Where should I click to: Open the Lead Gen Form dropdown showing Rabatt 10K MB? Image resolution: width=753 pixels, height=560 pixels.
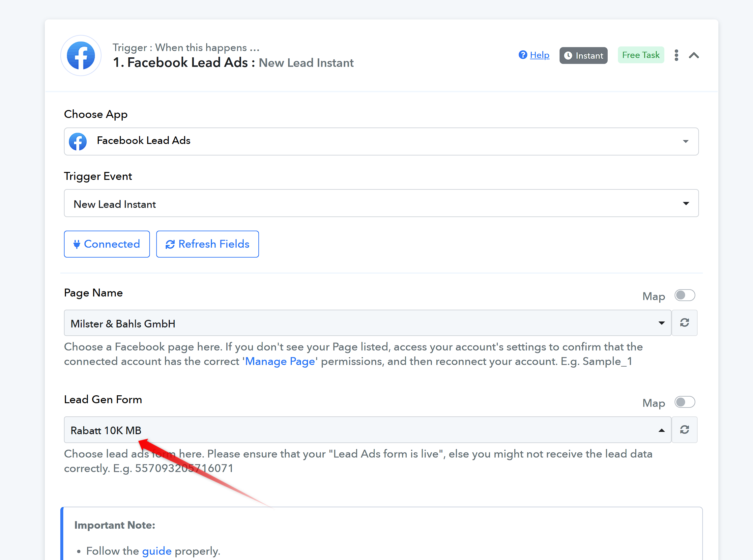(367, 430)
